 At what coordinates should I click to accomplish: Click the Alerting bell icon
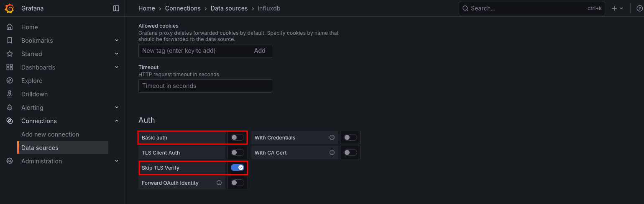coord(10,108)
